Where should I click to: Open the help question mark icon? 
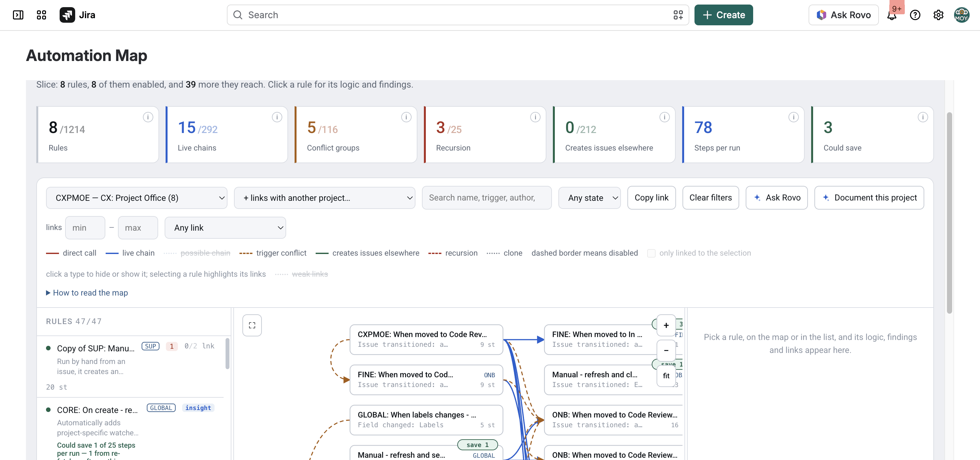915,15
